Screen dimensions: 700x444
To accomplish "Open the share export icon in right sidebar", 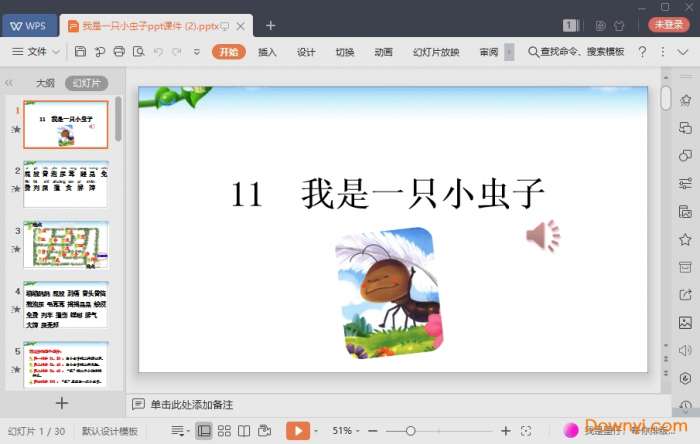I will pyautogui.click(x=685, y=295).
